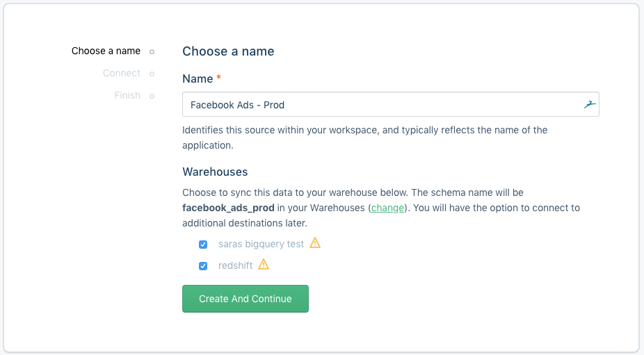Jump to the Finish step in the sidebar

coord(127,96)
